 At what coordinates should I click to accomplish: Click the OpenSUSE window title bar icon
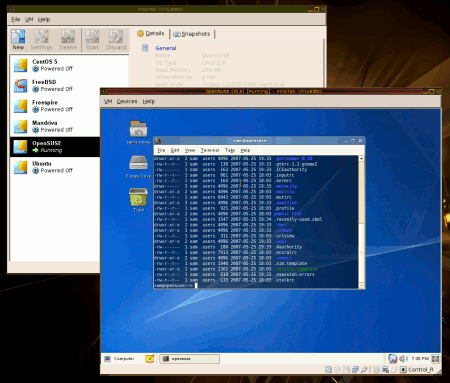tap(104, 91)
